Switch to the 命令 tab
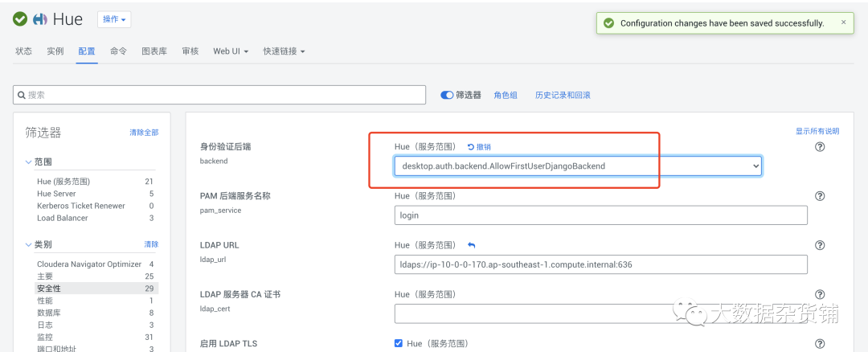This screenshot has width=868, height=352. coord(118,51)
